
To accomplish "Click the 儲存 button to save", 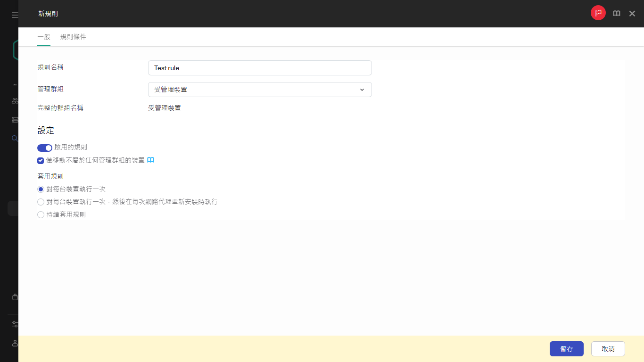I will click(x=566, y=349).
